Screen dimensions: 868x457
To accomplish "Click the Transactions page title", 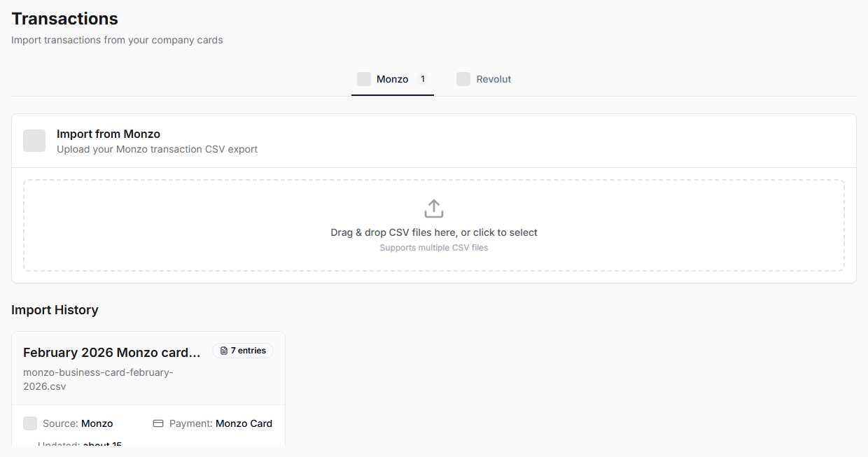I will click(65, 19).
